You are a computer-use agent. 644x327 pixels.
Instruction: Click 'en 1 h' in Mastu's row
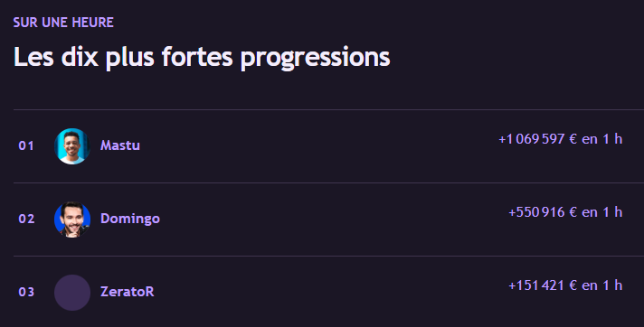(602, 139)
